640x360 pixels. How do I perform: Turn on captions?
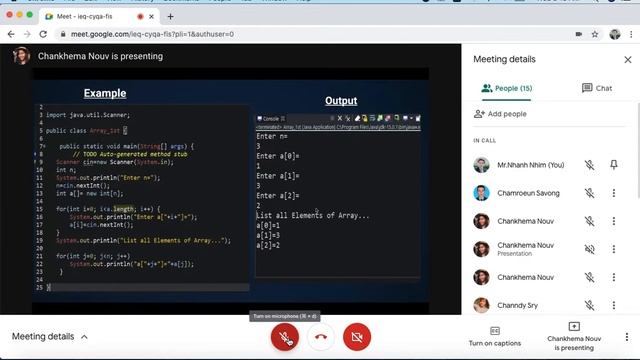[x=495, y=337]
